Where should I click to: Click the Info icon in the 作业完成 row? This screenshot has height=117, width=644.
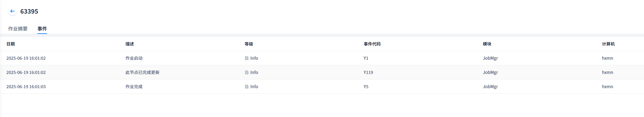pyautogui.click(x=246, y=87)
